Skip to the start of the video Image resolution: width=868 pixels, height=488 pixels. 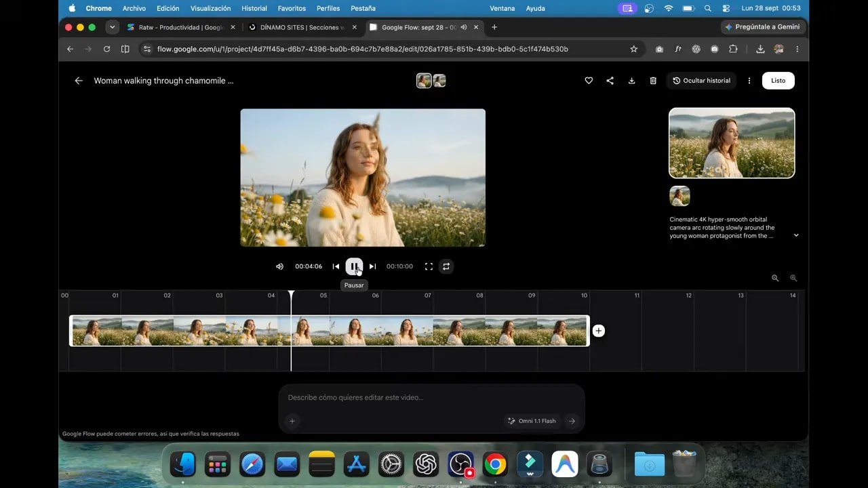coord(336,266)
